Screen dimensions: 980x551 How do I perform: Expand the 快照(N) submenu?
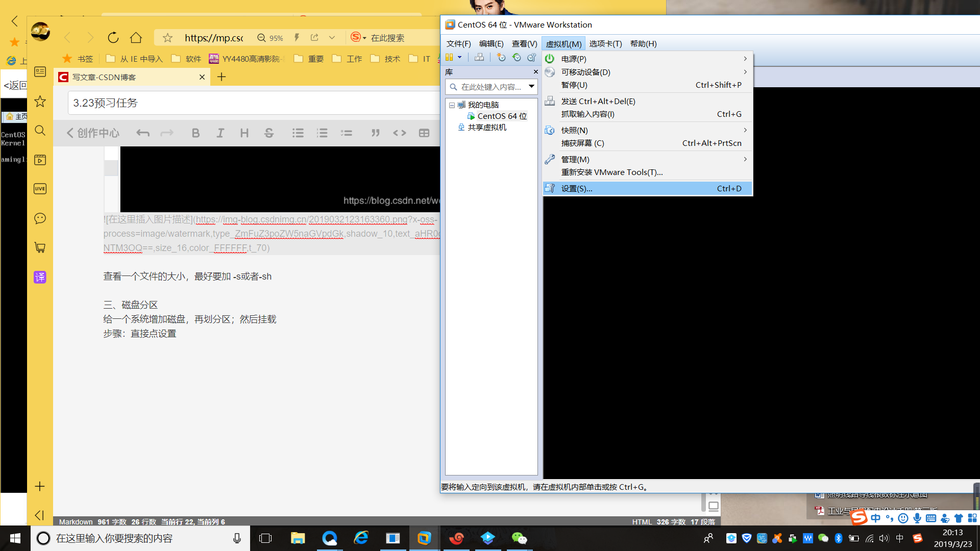pyautogui.click(x=648, y=130)
